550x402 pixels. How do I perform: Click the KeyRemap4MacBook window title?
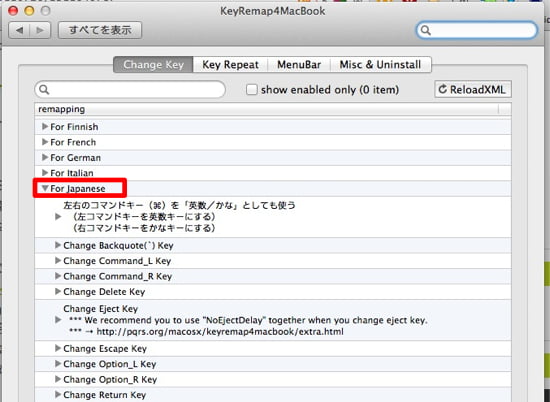pyautogui.click(x=273, y=11)
